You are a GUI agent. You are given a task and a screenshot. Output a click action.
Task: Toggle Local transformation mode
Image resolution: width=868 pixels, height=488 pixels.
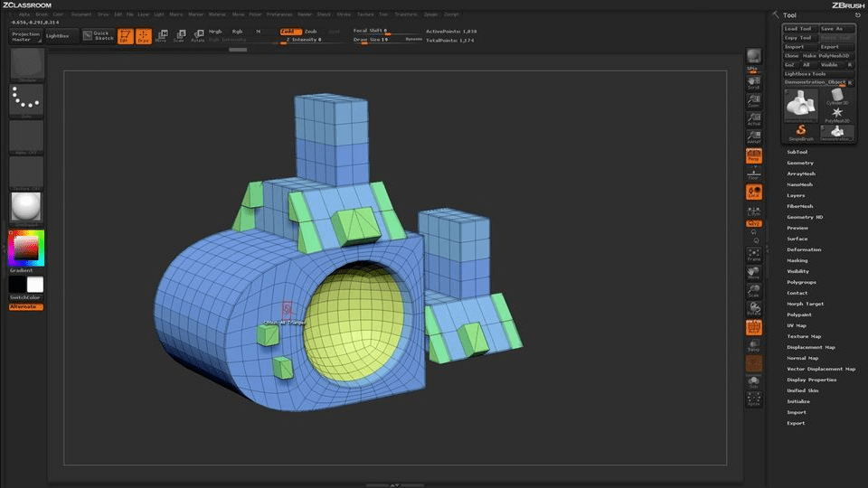pyautogui.click(x=753, y=192)
